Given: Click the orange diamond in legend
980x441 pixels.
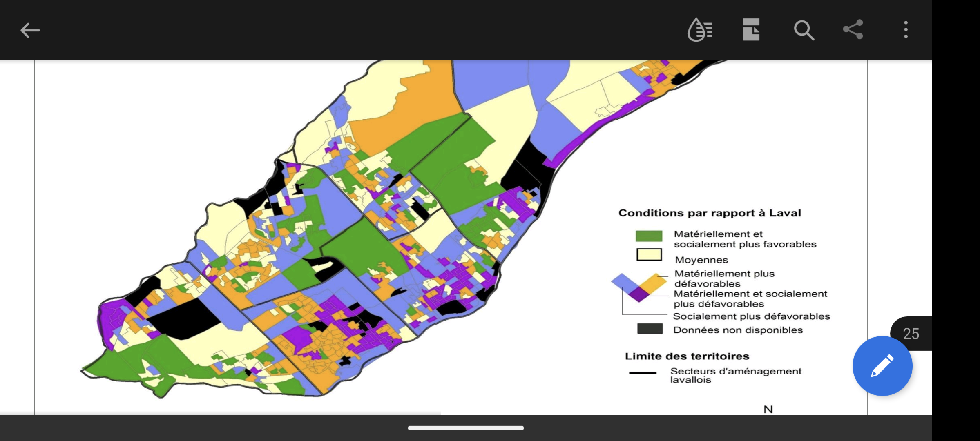Looking at the screenshot, I should 654,283.
